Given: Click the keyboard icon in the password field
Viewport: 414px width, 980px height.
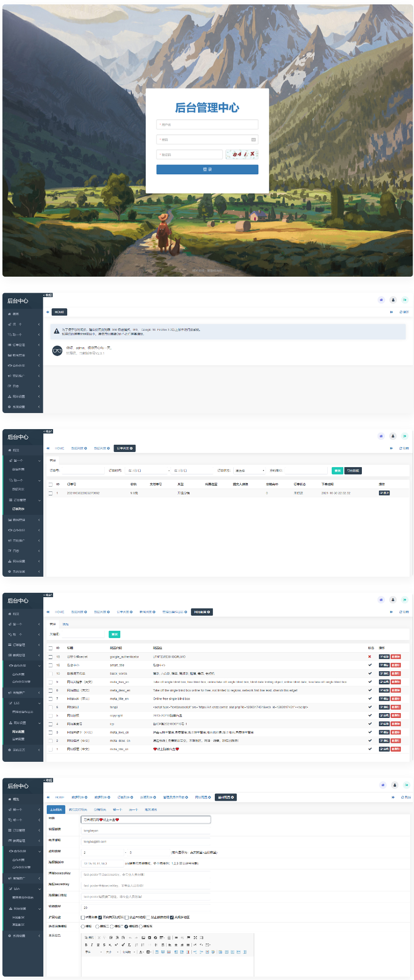Looking at the screenshot, I should pyautogui.click(x=253, y=140).
